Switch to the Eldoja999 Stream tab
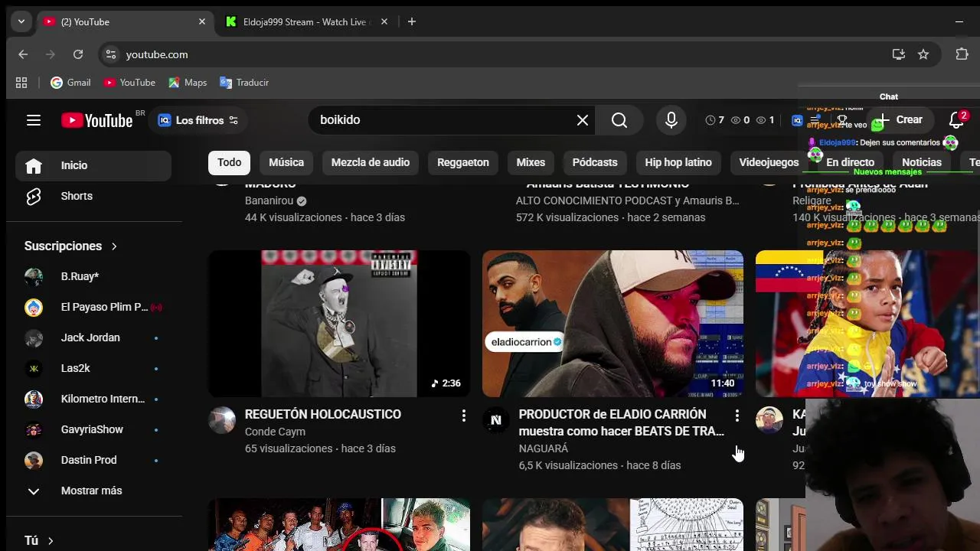 [305, 21]
